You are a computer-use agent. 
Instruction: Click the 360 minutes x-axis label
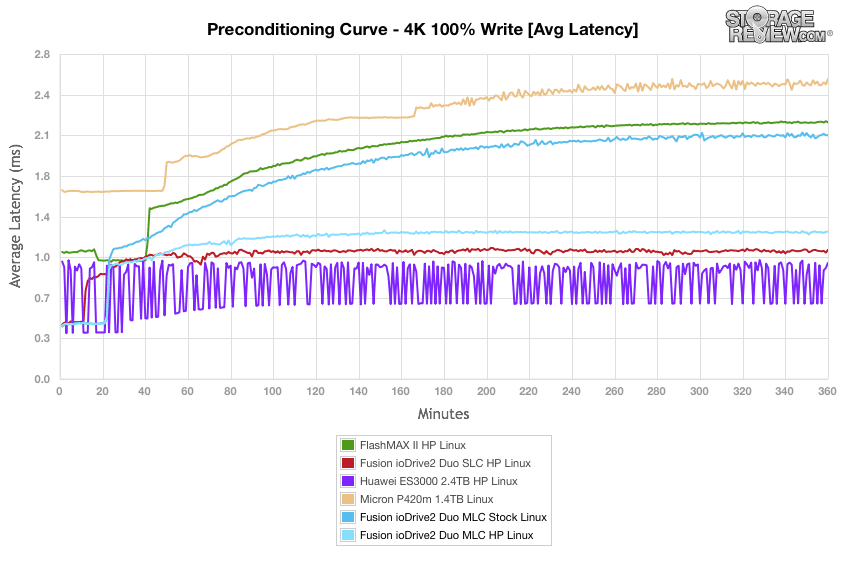pyautogui.click(x=827, y=391)
